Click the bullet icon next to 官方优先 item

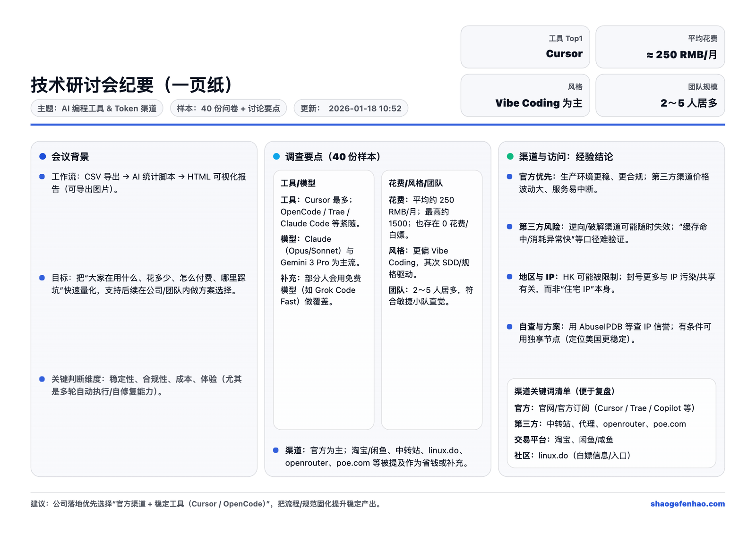[x=508, y=177]
